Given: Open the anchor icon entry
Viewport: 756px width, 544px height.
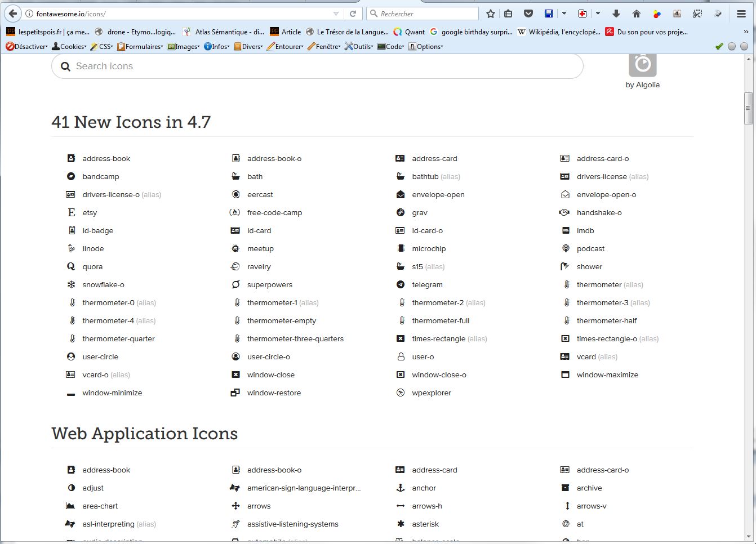Looking at the screenshot, I should click(x=423, y=488).
